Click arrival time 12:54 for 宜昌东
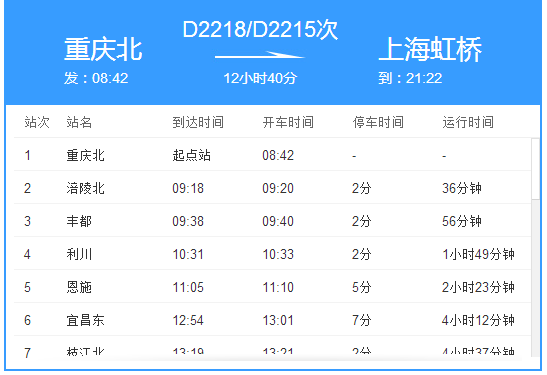Image resolution: width=547 pixels, height=375 pixels. click(x=188, y=320)
